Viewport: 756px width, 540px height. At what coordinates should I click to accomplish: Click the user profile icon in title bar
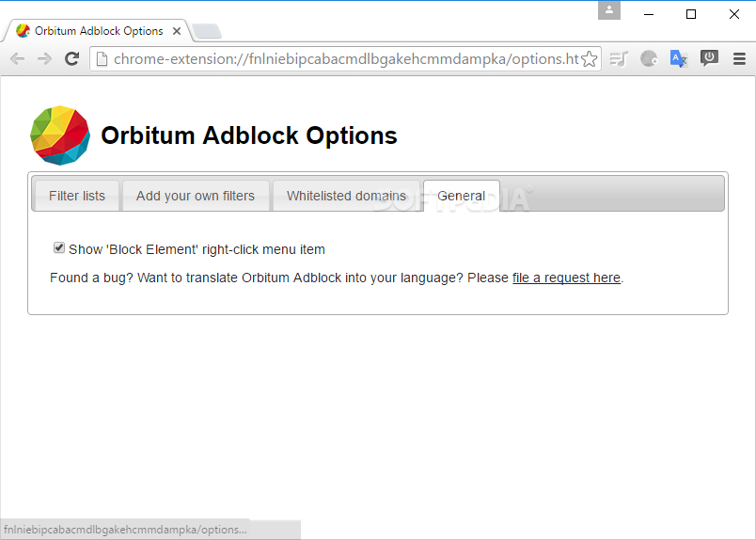point(609,10)
